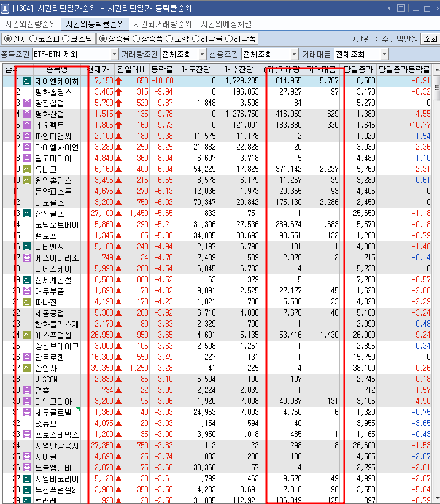
Task: Click the 증 badge next to 탑코미디어
Action: pyautogui.click(x=27, y=158)
